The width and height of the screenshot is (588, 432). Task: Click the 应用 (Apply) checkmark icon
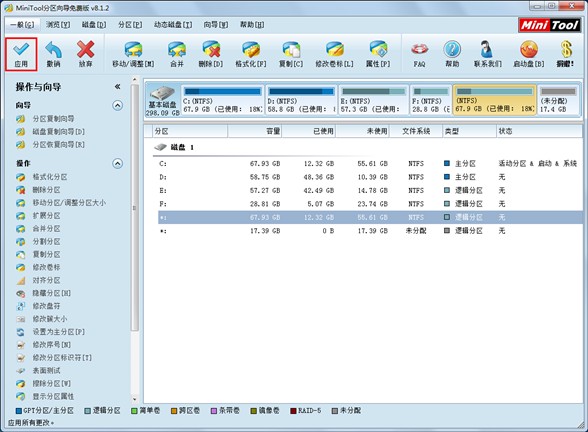[x=21, y=50]
